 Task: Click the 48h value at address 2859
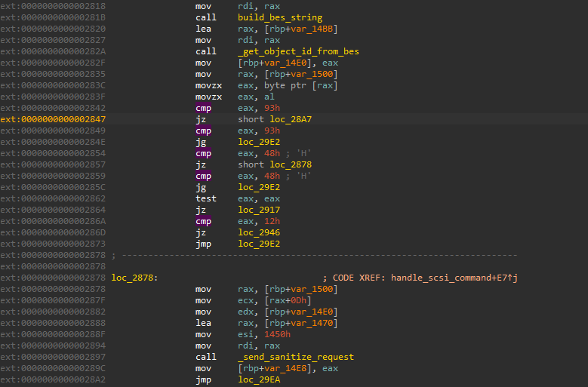(272, 176)
